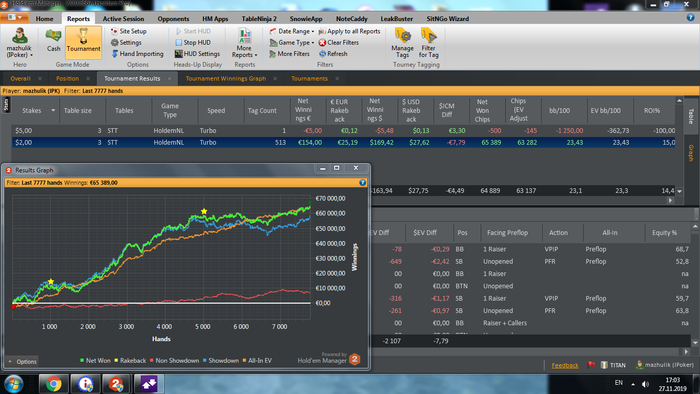Open the application menu button
Viewport: 700px width, 394px height.
pos(15,17)
